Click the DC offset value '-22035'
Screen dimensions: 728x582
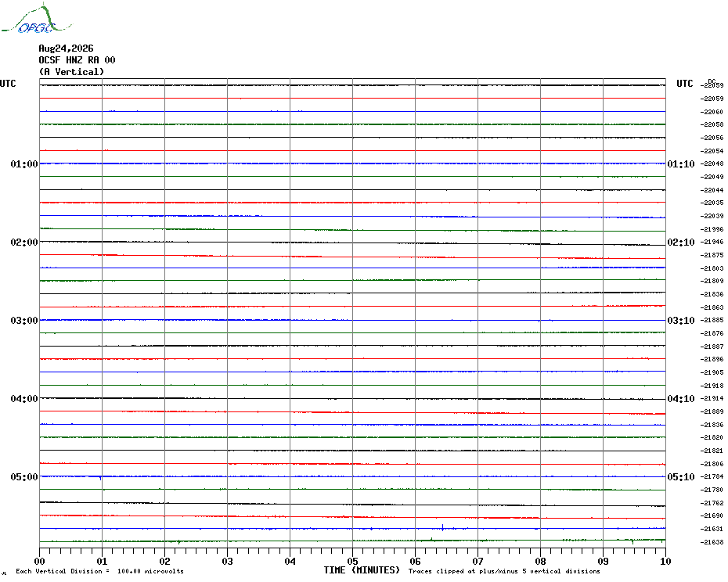click(712, 203)
